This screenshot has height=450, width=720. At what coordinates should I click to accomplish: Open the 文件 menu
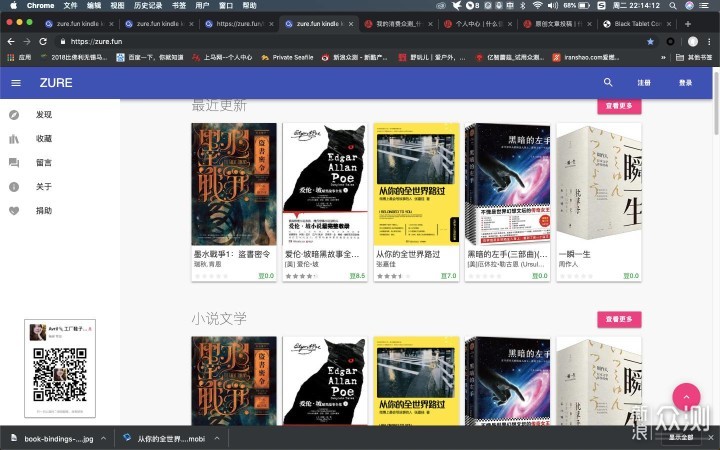(x=70, y=6)
